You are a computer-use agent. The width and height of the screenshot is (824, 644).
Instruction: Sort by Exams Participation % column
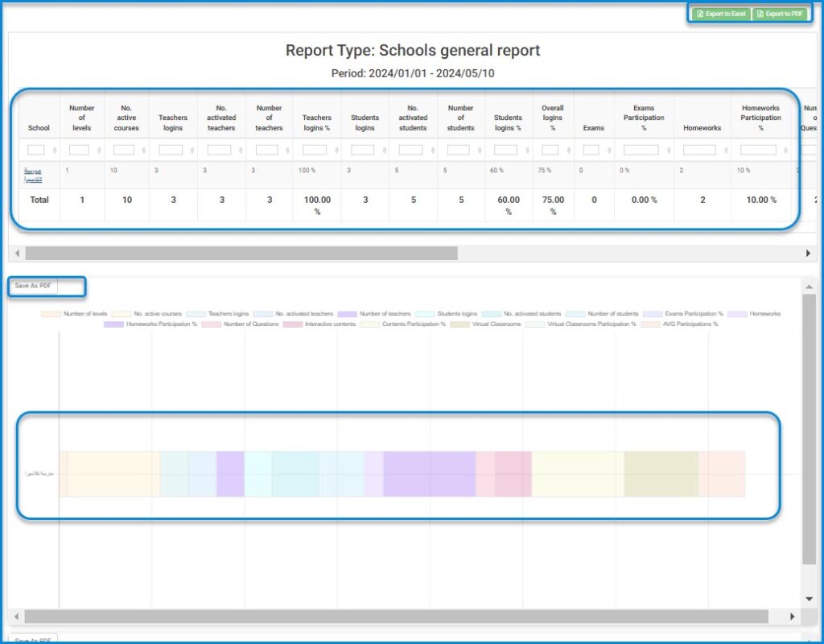coord(669,151)
